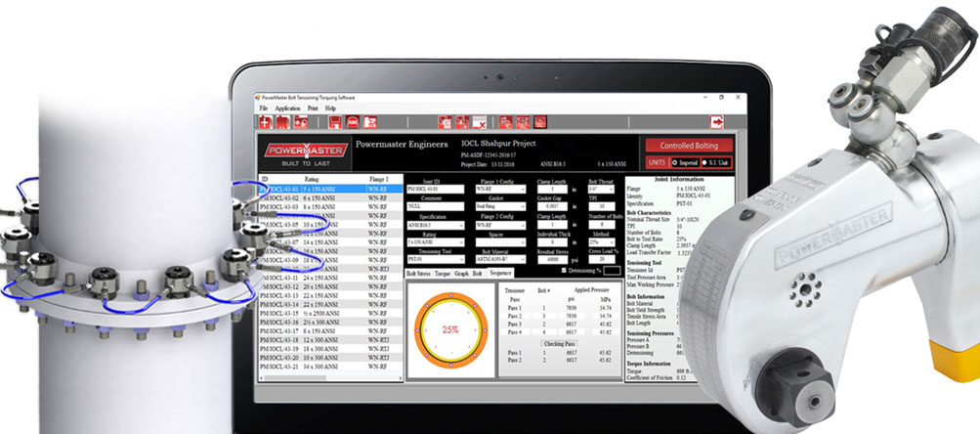
Task: Switch to the Bolt tab
Action: 477,274
